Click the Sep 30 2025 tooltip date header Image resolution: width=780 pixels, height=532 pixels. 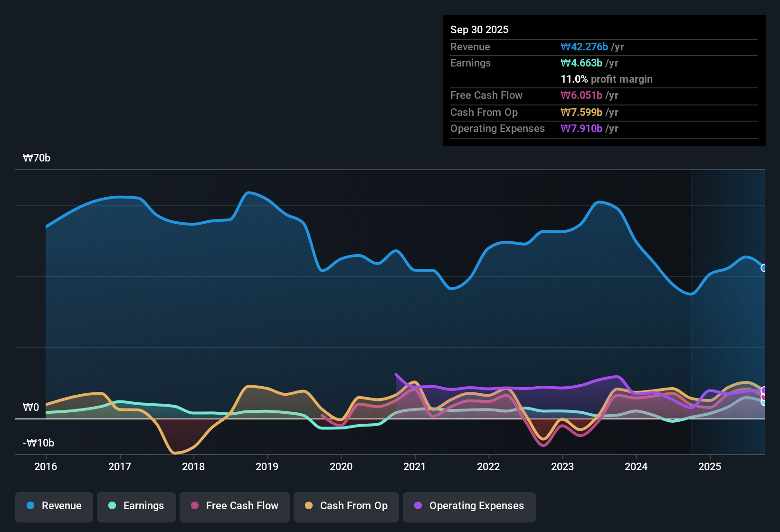479,30
